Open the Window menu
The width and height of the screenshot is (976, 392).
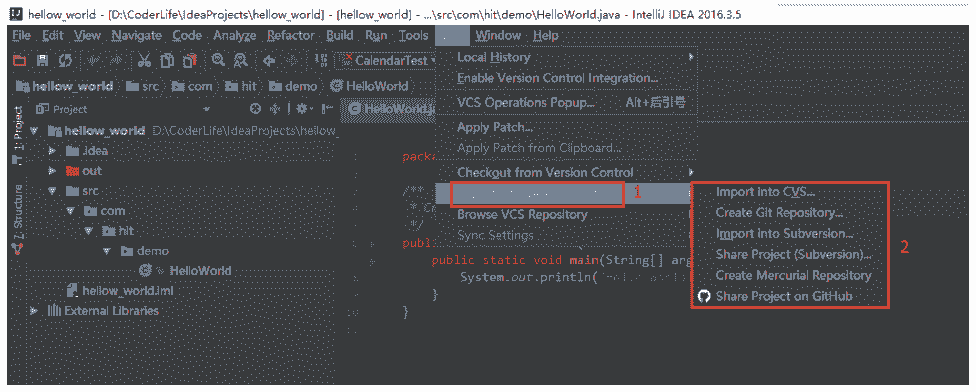[497, 35]
